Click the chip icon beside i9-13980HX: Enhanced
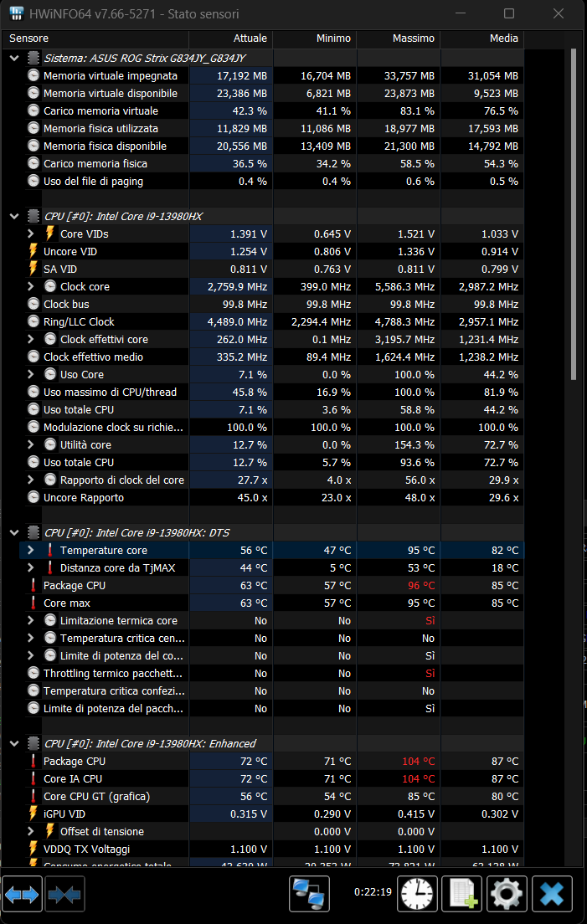Viewport: 587px width, 924px height. pos(33,744)
